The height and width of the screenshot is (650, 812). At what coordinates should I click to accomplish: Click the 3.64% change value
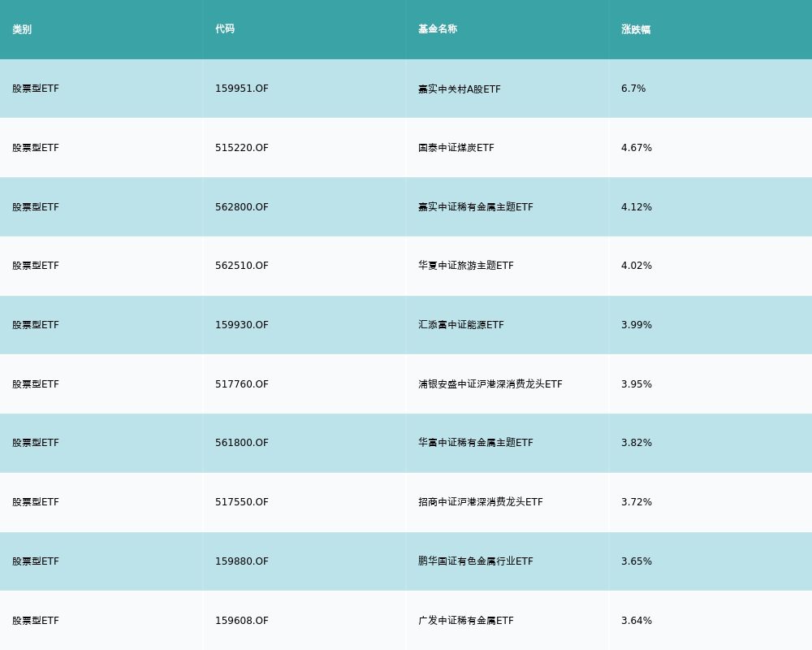coord(637,621)
